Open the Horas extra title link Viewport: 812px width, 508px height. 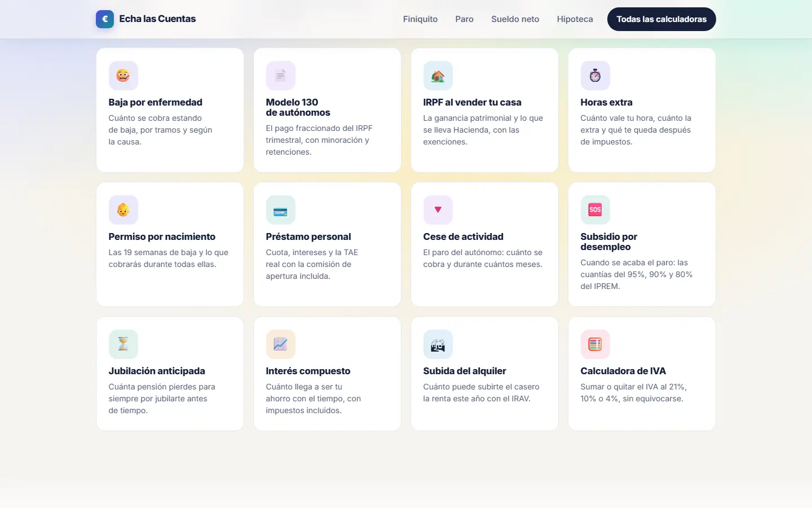tap(607, 102)
